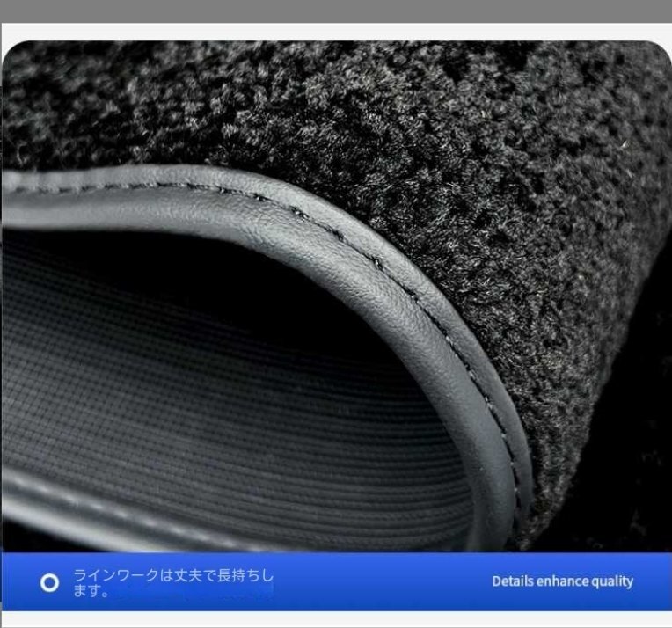Click the Japanese caption ラインワークは丈夫で長持ちします
The width and height of the screenshot is (672, 628).
pos(172,582)
